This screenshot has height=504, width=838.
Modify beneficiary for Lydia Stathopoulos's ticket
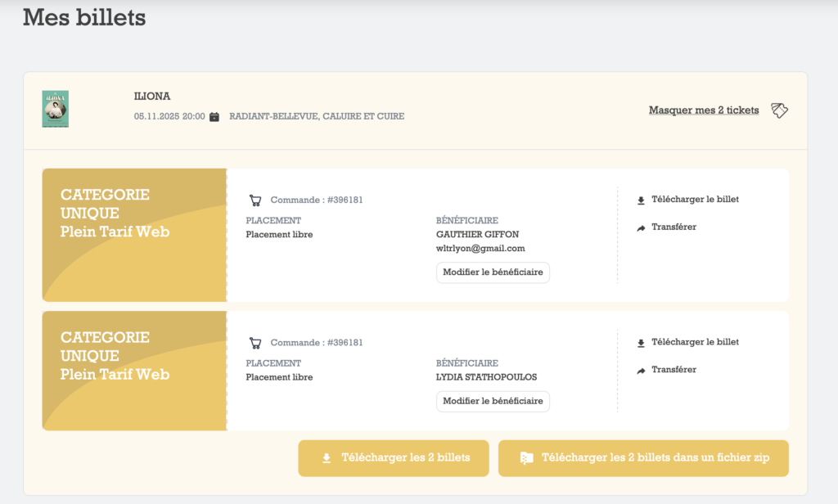coord(493,402)
